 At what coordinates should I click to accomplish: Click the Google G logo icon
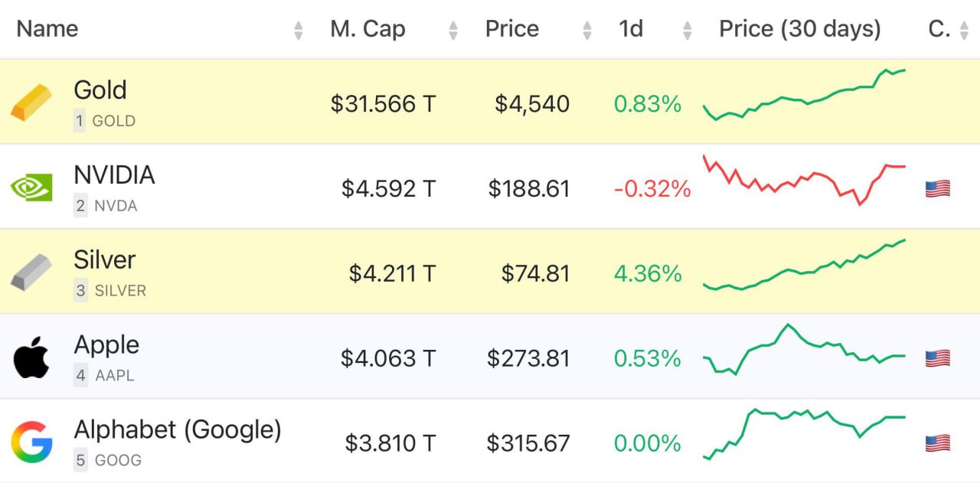pos(31,442)
